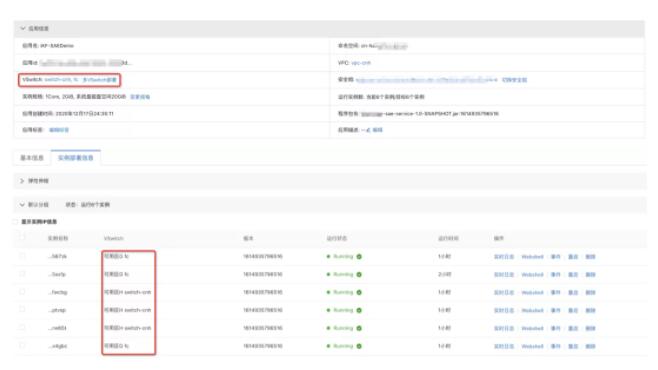Select the checkbox of the first instance row

point(22,255)
